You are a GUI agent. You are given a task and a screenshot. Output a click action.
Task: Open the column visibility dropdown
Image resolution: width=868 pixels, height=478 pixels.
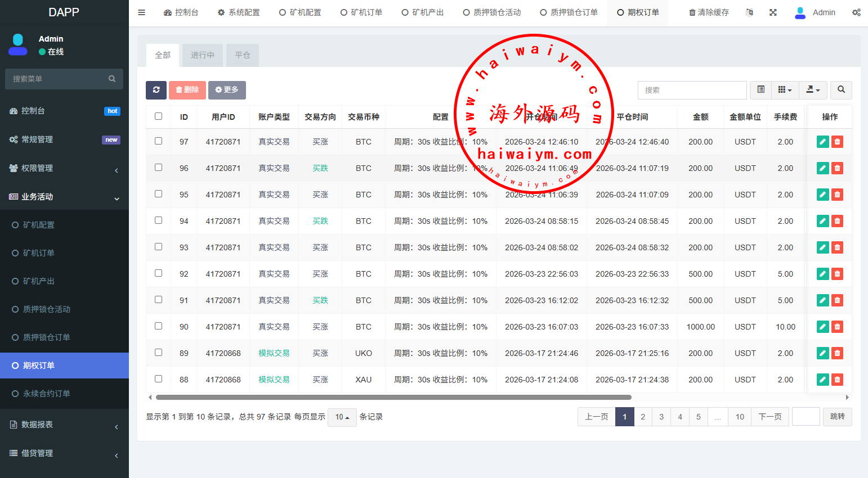click(784, 90)
